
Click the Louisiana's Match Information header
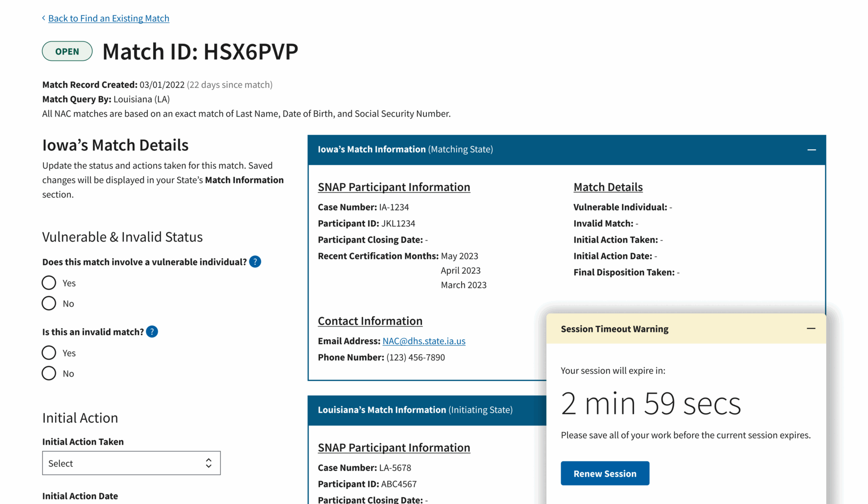pyautogui.click(x=415, y=410)
